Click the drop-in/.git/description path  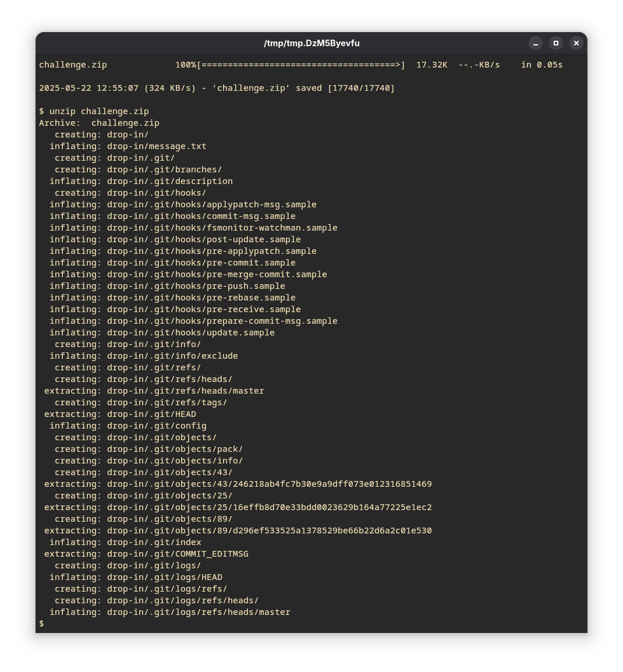(169, 181)
